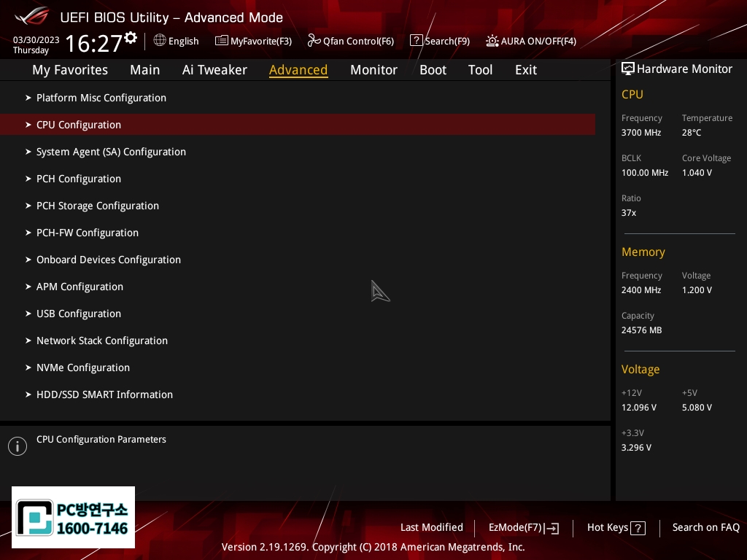Expand System Agent (SA) Configuration arrow
The height and width of the screenshot is (560, 747).
tap(28, 152)
